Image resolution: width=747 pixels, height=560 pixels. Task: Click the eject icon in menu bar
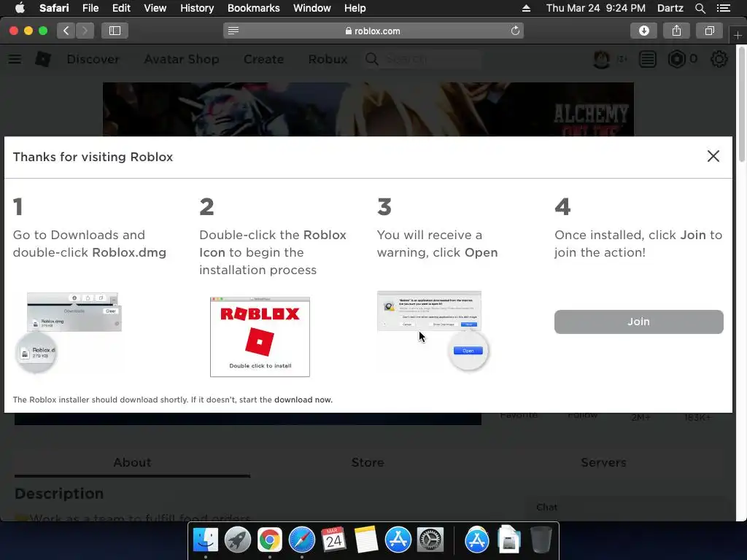[526, 8]
